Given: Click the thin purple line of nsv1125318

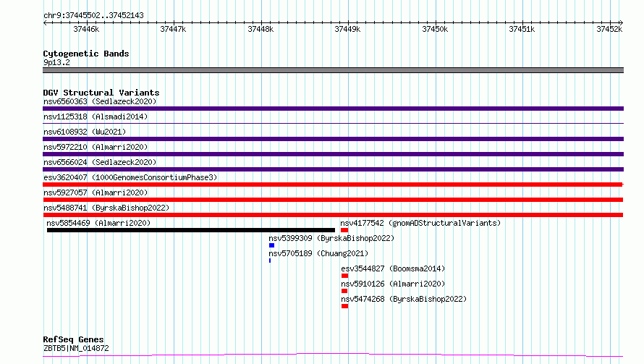Looking at the screenshot, I should click(333, 123).
